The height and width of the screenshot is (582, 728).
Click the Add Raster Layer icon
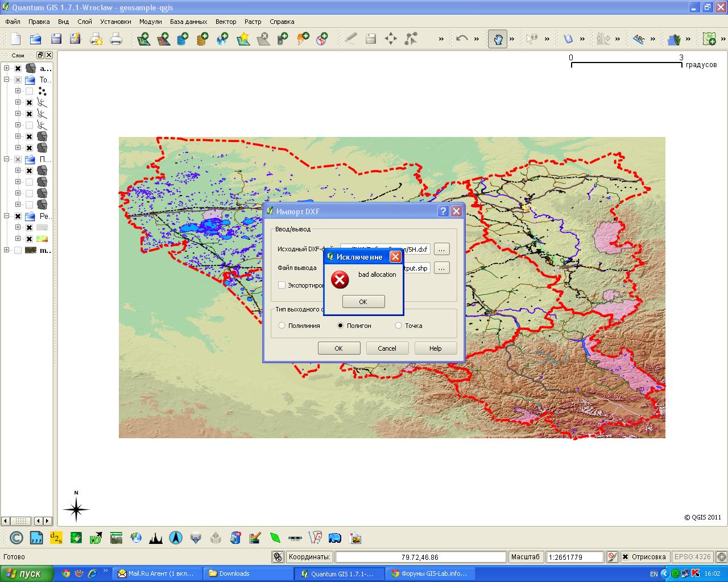coord(163,39)
